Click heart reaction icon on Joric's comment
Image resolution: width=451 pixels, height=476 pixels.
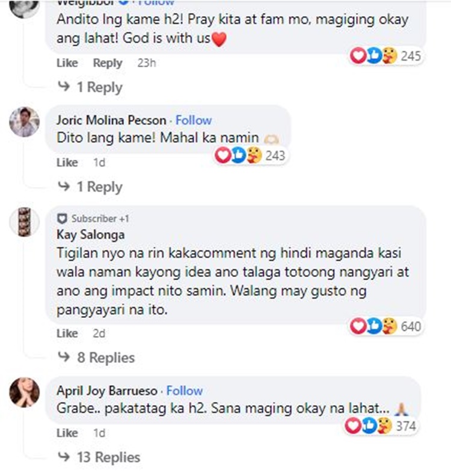[x=222, y=156]
